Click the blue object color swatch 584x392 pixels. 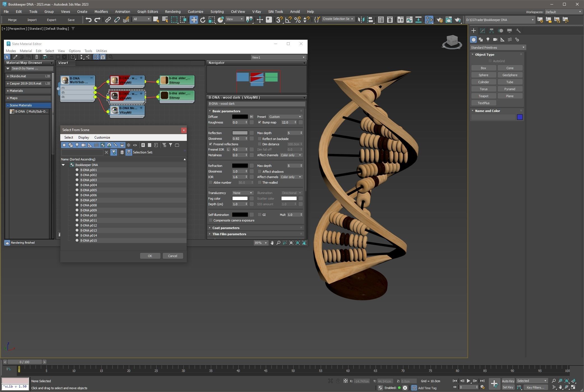click(x=520, y=117)
